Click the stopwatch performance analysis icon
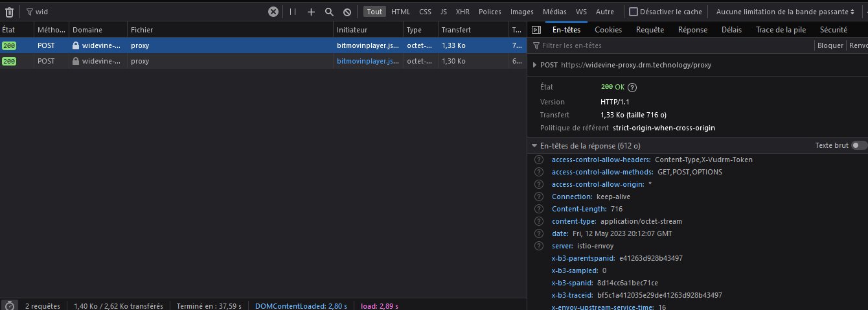Screen dimensions: 868x310 click(x=9, y=305)
